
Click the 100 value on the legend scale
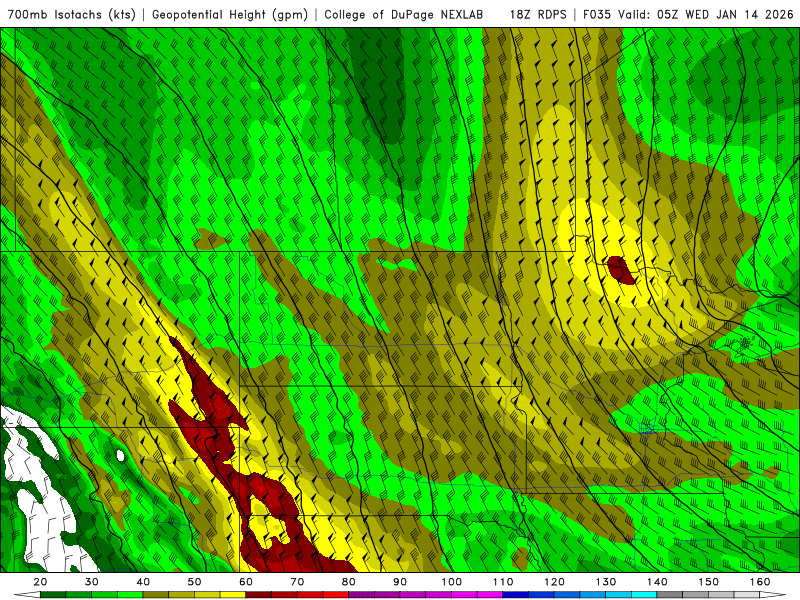click(452, 582)
